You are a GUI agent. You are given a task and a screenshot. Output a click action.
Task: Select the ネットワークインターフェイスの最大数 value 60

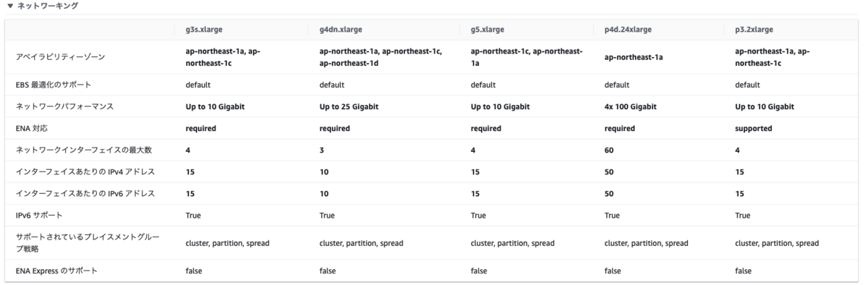point(609,150)
